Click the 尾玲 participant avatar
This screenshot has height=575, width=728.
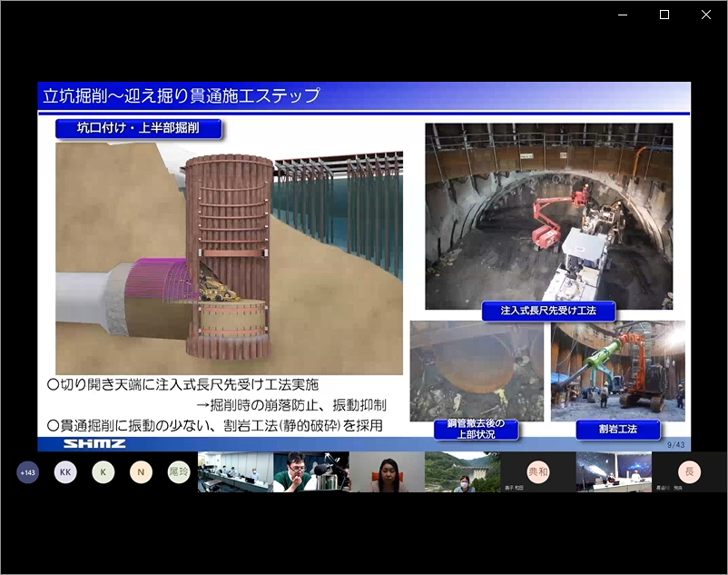point(179,472)
